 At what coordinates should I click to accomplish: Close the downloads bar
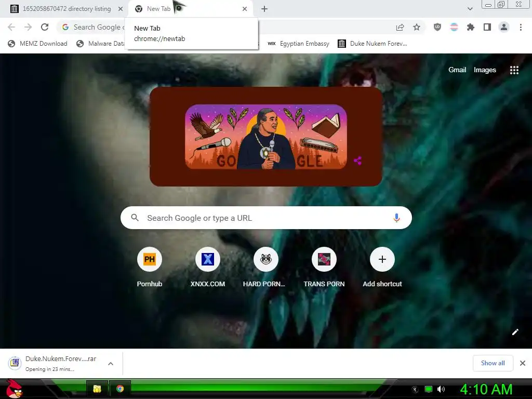click(x=523, y=363)
